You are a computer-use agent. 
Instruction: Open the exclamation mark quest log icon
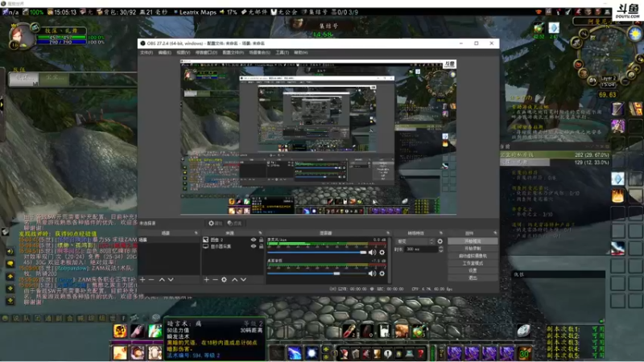tap(387, 353)
